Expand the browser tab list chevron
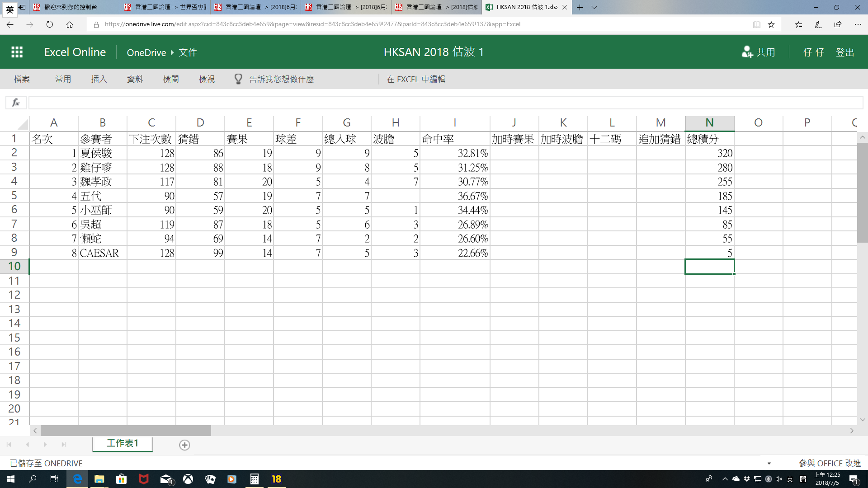This screenshot has height=488, width=868. pos(594,7)
